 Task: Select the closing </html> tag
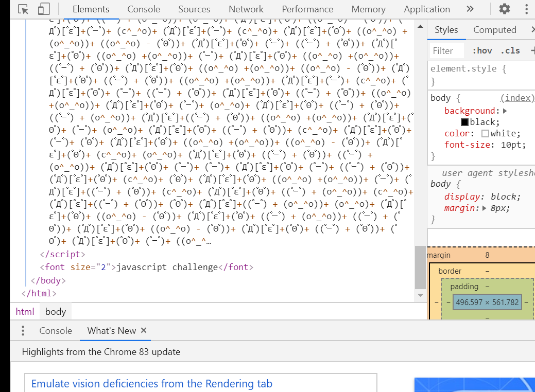click(x=39, y=294)
